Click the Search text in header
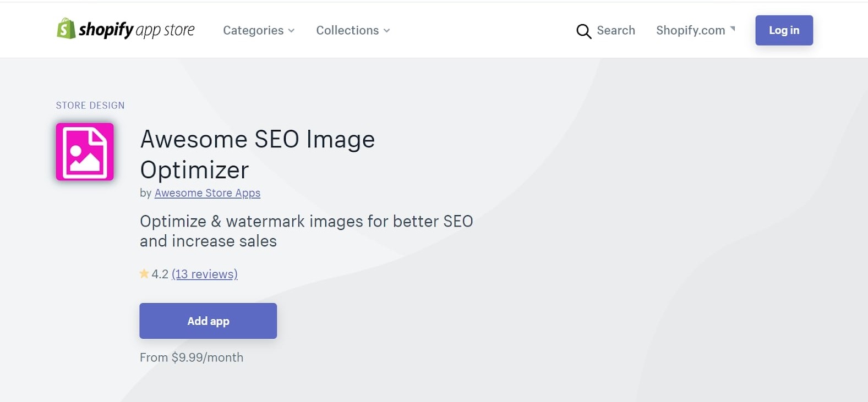This screenshot has width=868, height=402. tap(616, 30)
